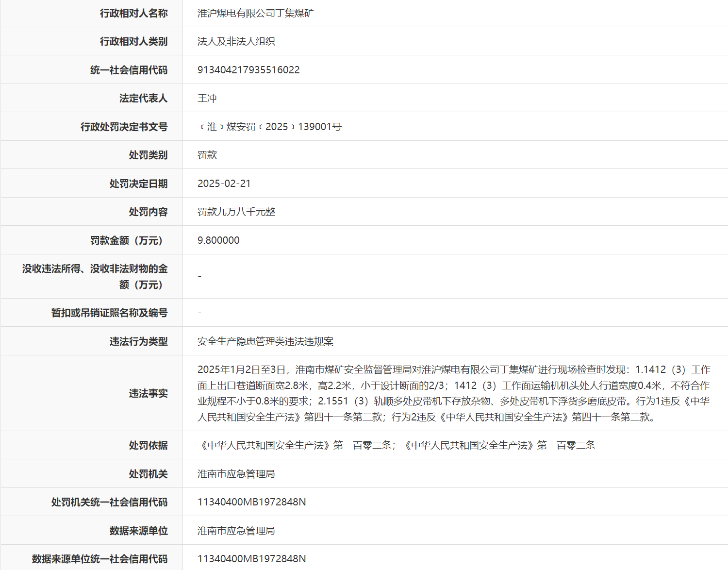Click the label "数据来源单位统一社会信用代码"

click(x=99, y=559)
